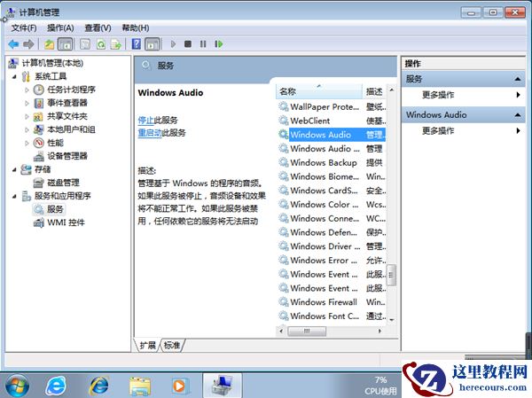The height and width of the screenshot is (398, 532).
Task: Select the WallPaper Prote... service row
Action: [332, 107]
